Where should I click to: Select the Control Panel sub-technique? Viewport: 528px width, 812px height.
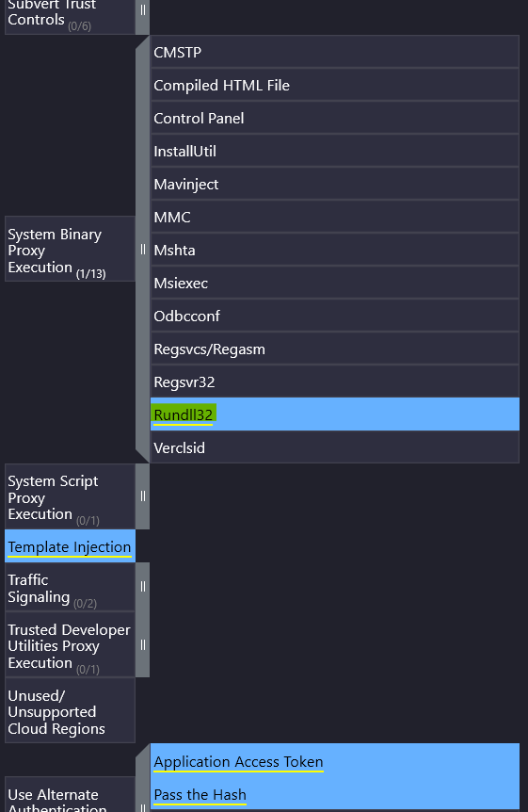pyautogui.click(x=335, y=118)
